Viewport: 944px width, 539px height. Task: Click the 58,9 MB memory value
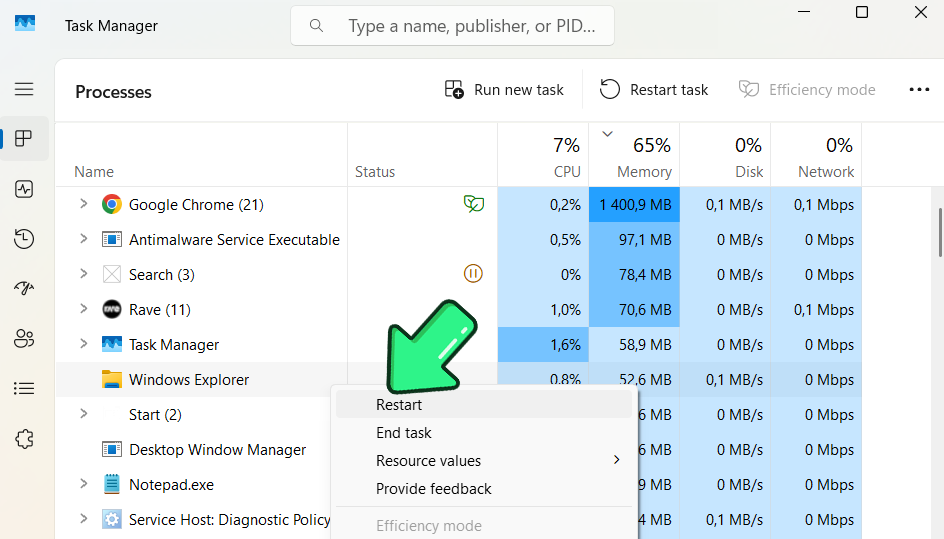(x=645, y=344)
